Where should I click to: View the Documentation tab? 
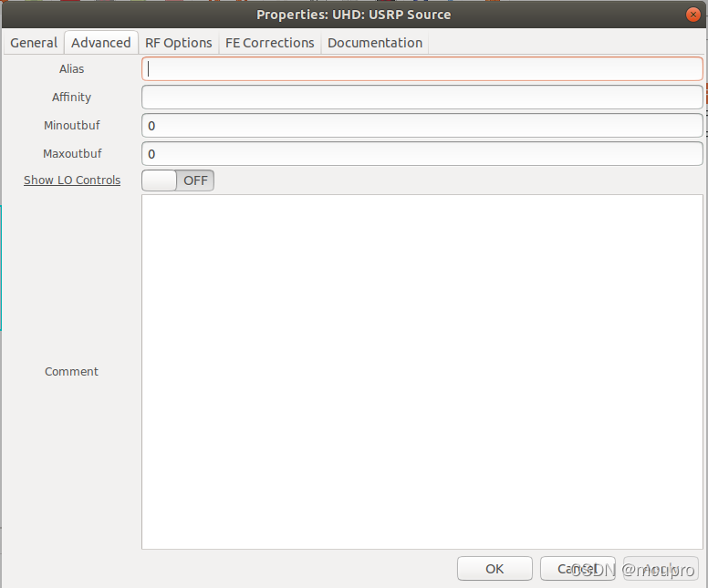[x=375, y=43]
